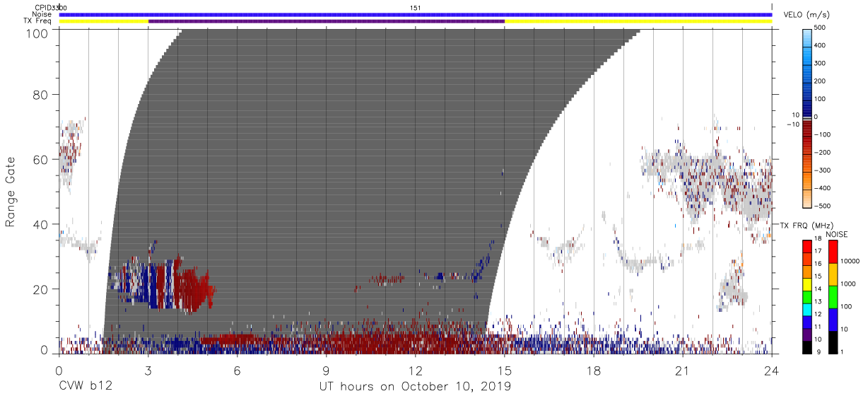
Task: Click x-axis tick label '3'
Action: coord(148,371)
